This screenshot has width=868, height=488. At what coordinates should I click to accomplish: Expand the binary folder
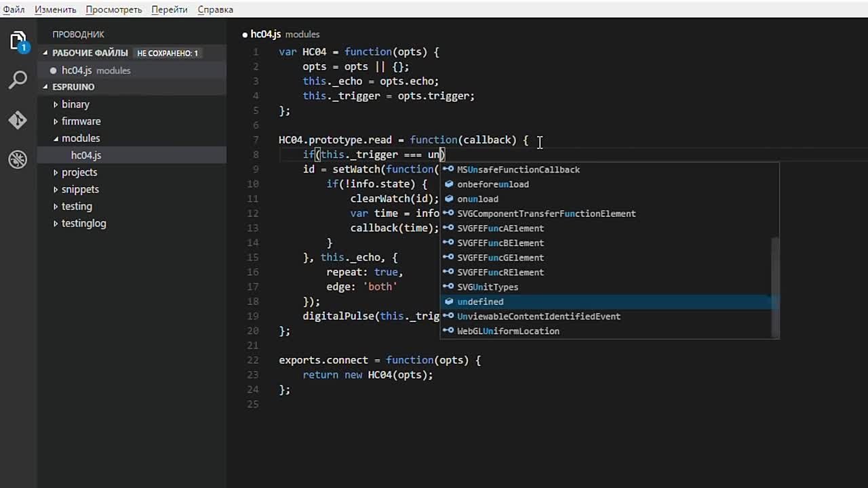56,104
